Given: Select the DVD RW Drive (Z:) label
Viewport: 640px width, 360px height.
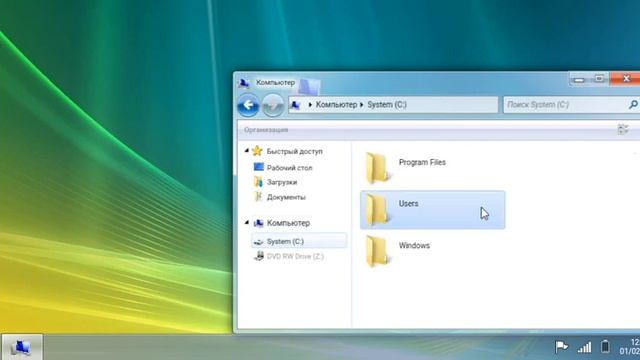Looking at the screenshot, I should [x=295, y=256].
